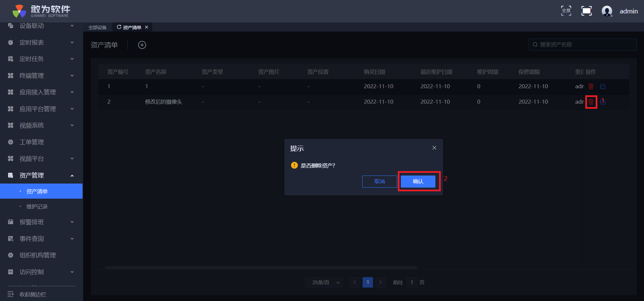Viewport: 644px width, 301px height.
Task: Expand the 报警排班 sidebar menu
Action: coord(41,222)
